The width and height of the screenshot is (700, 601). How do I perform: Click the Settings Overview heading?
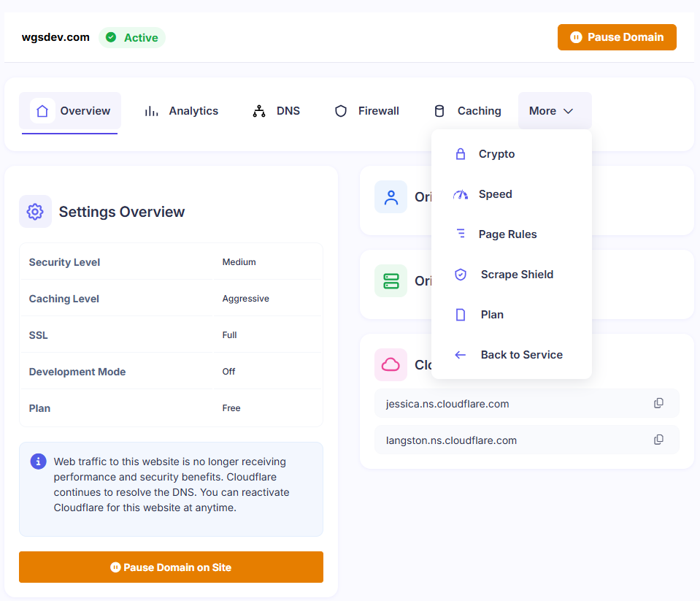(x=121, y=212)
